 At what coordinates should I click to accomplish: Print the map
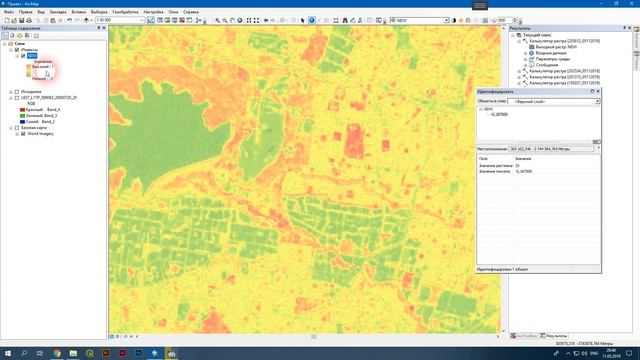click(29, 20)
